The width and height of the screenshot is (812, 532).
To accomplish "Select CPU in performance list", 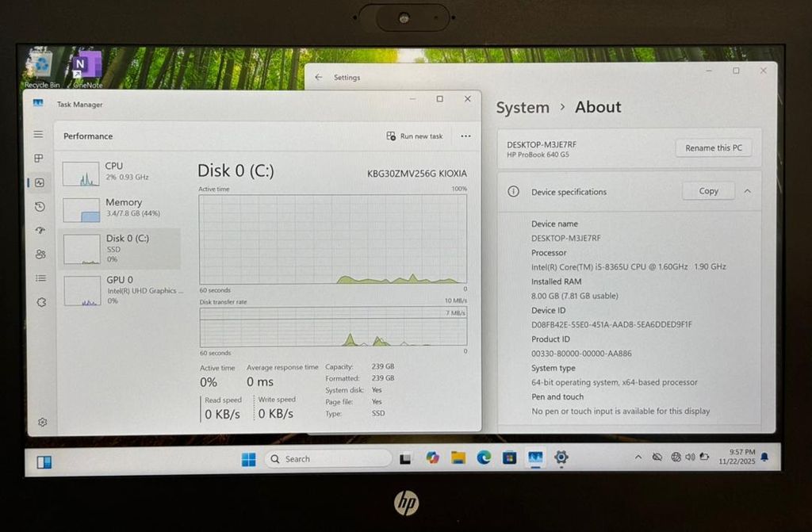I will [x=119, y=171].
